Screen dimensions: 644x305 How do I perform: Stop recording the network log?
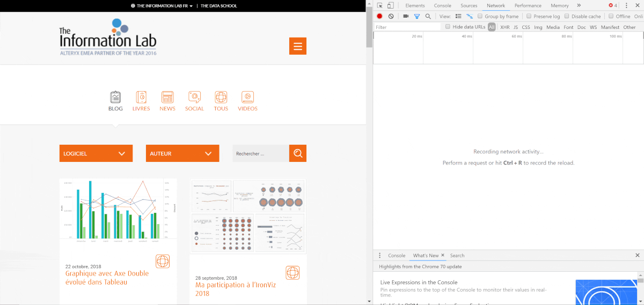(379, 16)
